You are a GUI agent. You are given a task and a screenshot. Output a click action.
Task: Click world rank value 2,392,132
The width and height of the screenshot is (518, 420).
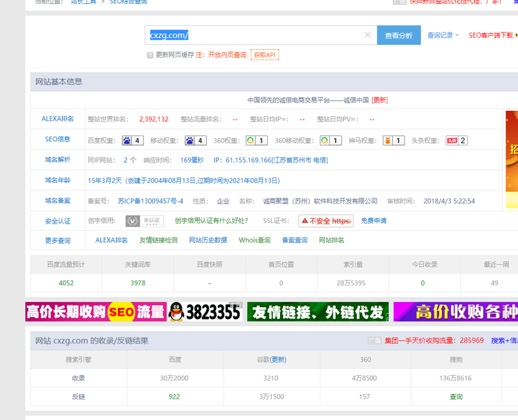click(x=154, y=119)
